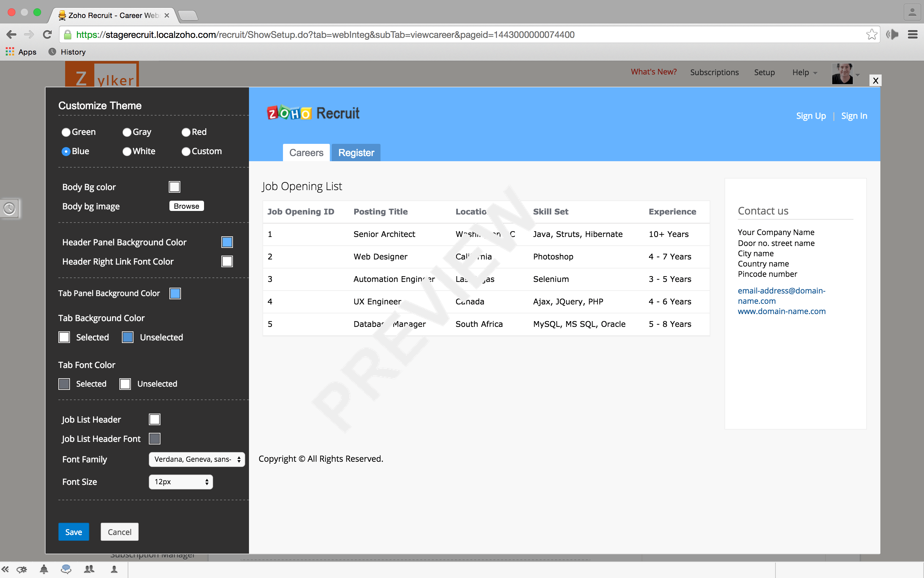Click the Job Opening ID column header

coord(301,211)
